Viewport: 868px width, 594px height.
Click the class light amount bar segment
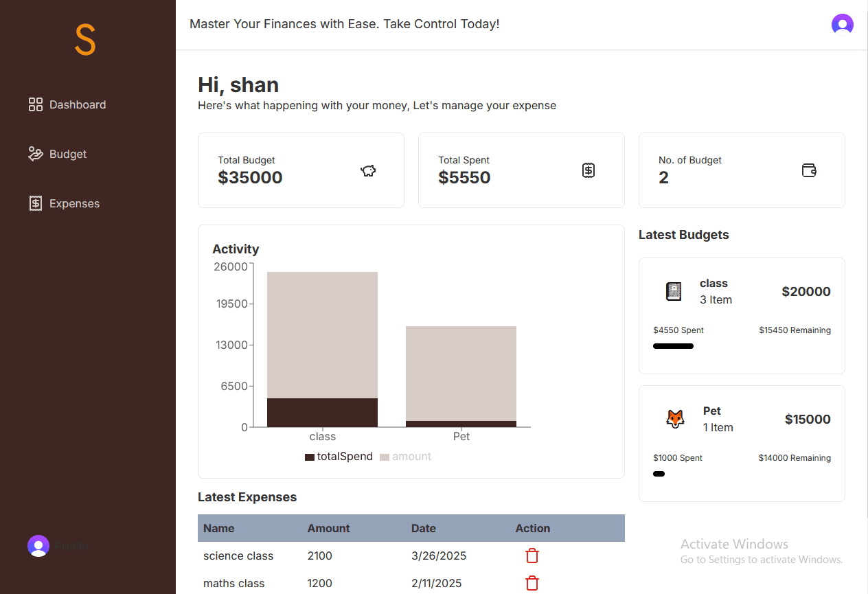(x=322, y=335)
